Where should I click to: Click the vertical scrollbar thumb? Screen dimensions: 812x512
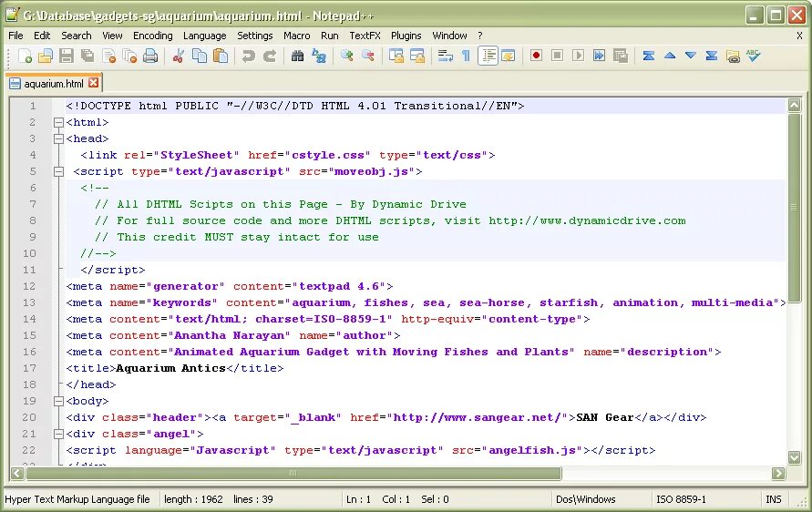795,209
